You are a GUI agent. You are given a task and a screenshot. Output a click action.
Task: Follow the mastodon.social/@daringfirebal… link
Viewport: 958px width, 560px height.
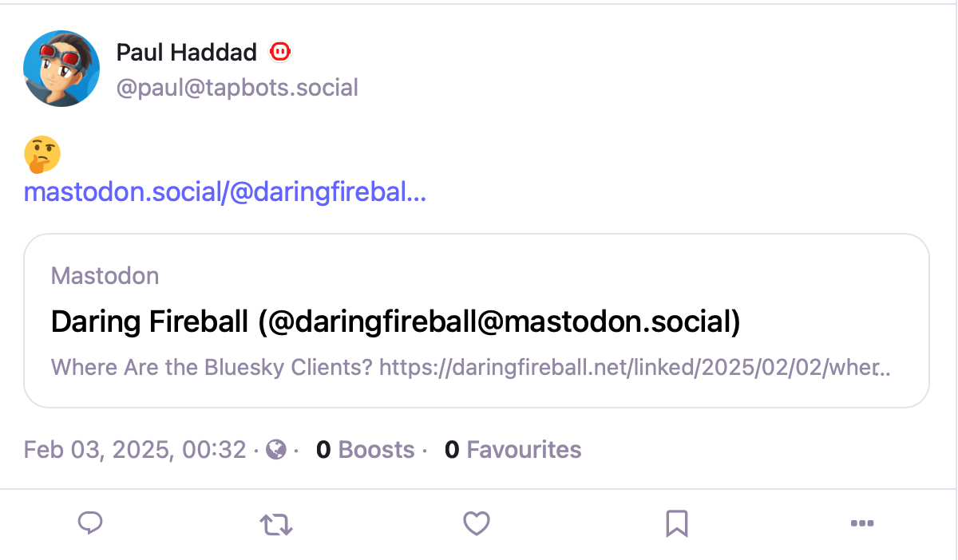coord(225,193)
